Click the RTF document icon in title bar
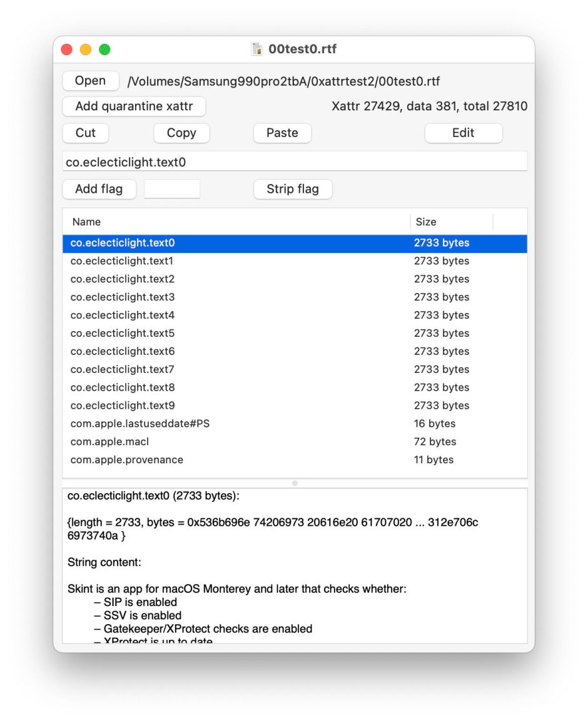The image size is (588, 723). [256, 49]
